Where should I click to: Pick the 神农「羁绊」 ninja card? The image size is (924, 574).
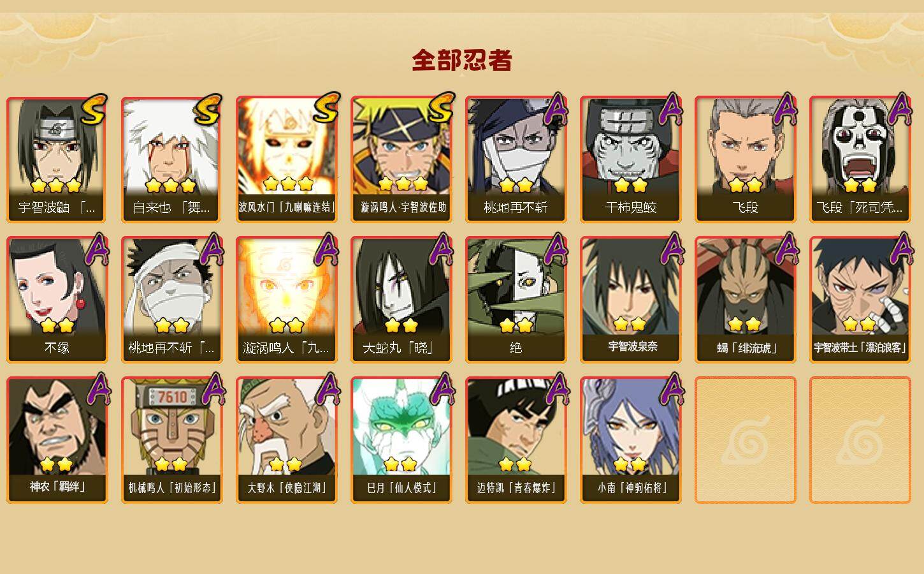coord(57,440)
